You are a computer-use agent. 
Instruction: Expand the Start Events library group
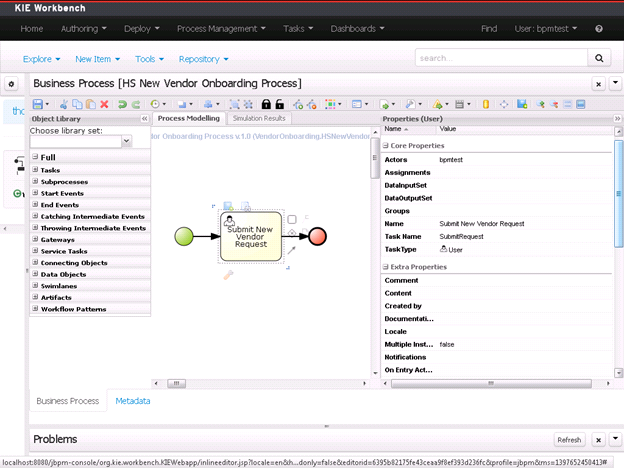[x=35, y=193]
